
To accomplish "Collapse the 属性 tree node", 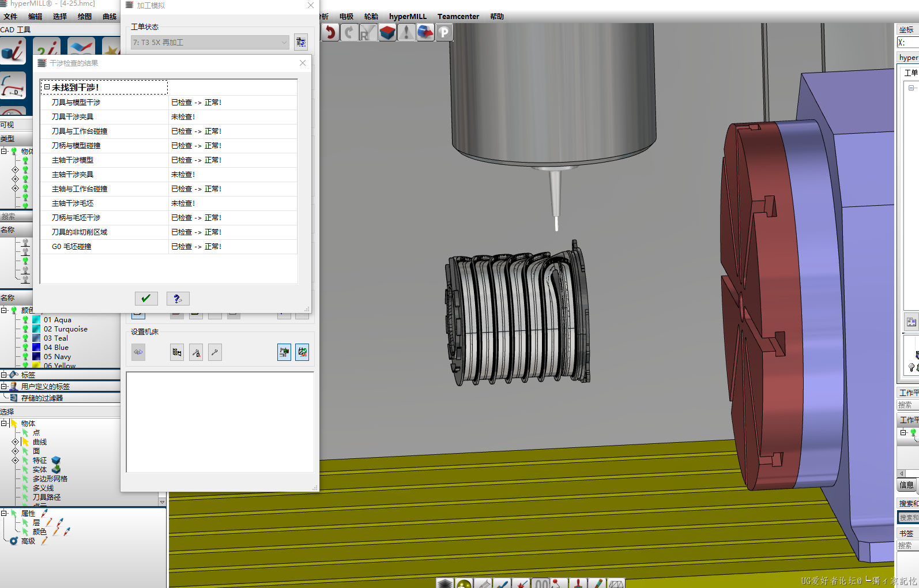I will [4, 513].
